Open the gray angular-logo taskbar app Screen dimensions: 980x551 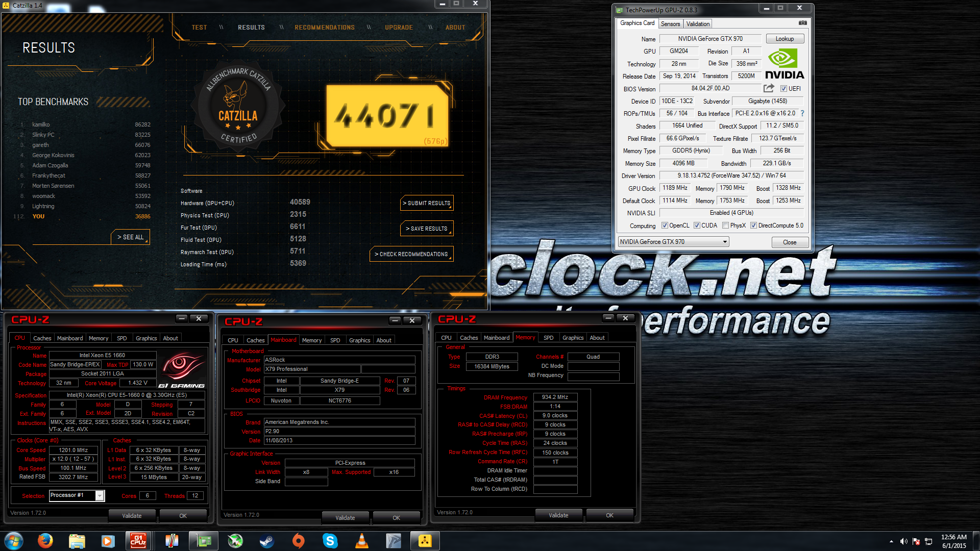394,541
